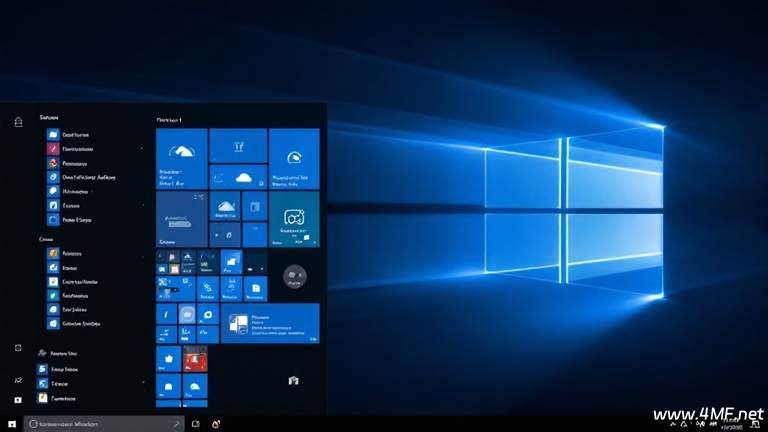This screenshot has width=768, height=432.
Task: Expand the Start menu hamburger icon at top-left
Action: 18,122
